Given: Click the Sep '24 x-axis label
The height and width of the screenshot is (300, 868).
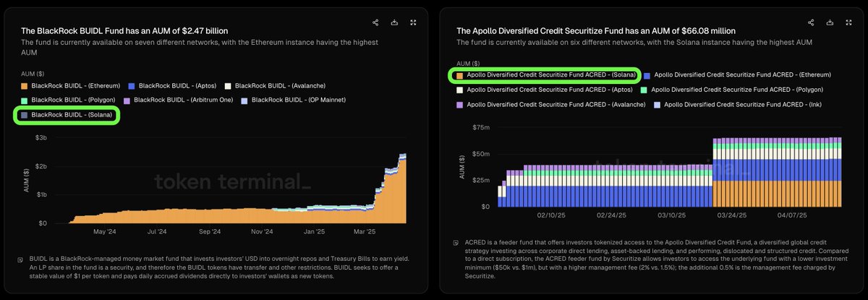Looking at the screenshot, I should [210, 232].
